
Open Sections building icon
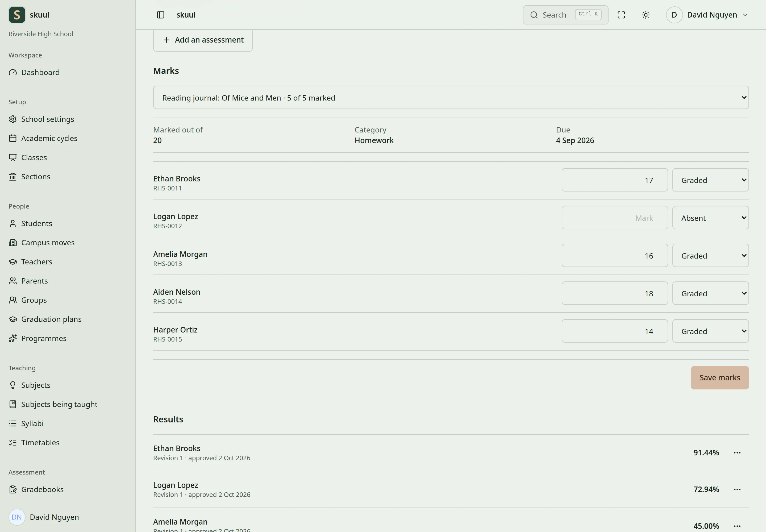[13, 176]
